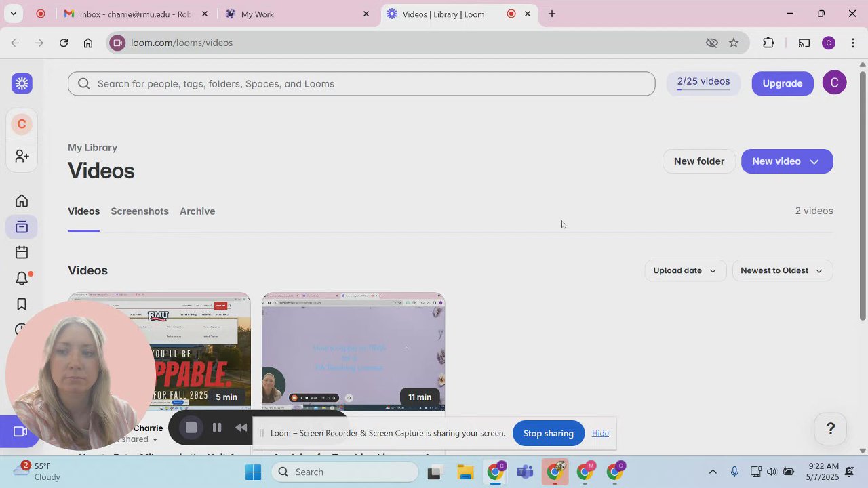Open a new Chrome tab
Screen dimensions: 868x488
552,14
